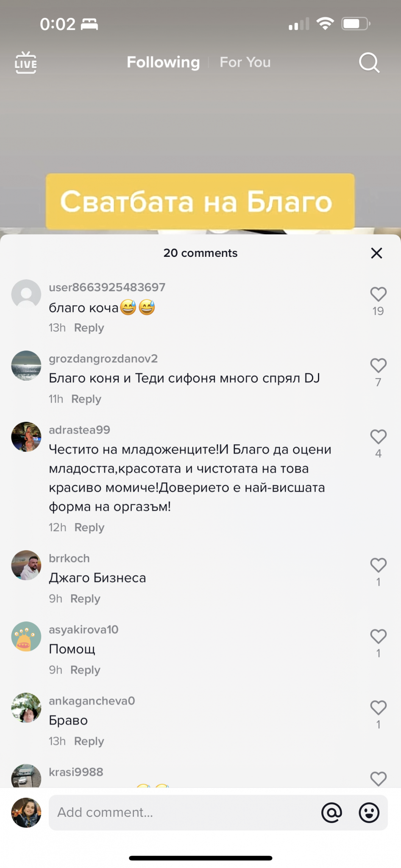Reply to adrastea99's comment
This screenshot has width=401, height=868.
(89, 528)
